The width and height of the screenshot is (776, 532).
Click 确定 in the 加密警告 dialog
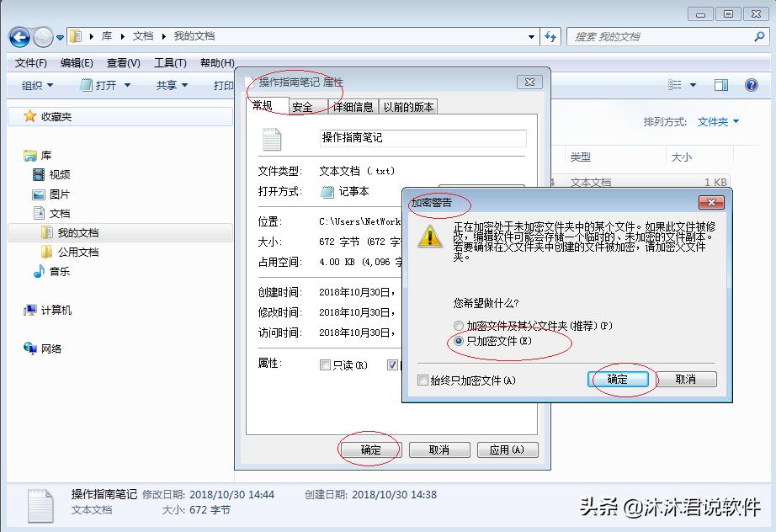620,379
